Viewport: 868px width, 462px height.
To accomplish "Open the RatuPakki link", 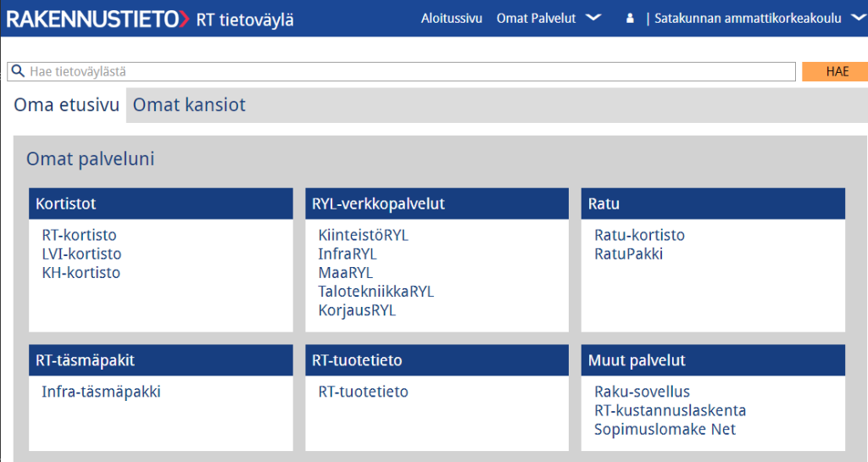I will 628,254.
